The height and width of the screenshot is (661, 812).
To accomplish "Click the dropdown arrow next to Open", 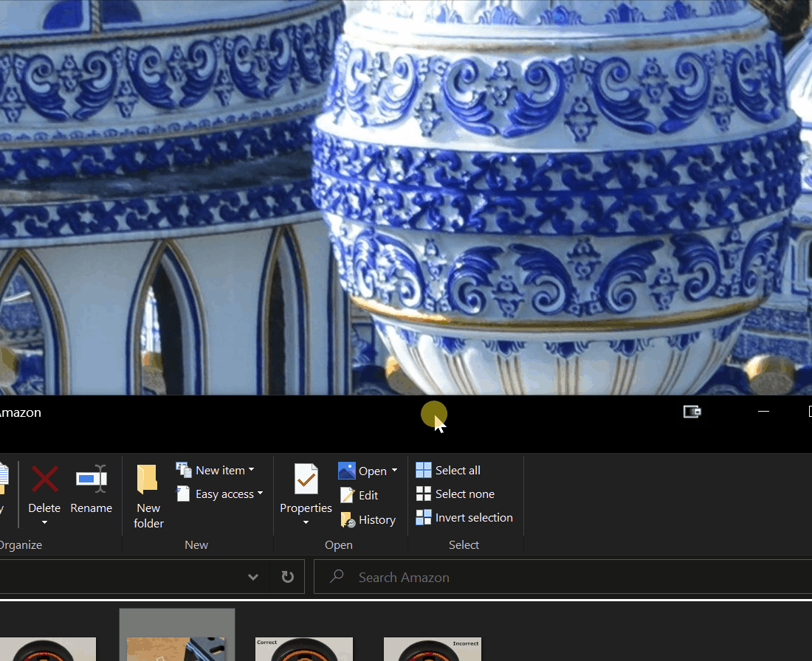I will pos(394,471).
